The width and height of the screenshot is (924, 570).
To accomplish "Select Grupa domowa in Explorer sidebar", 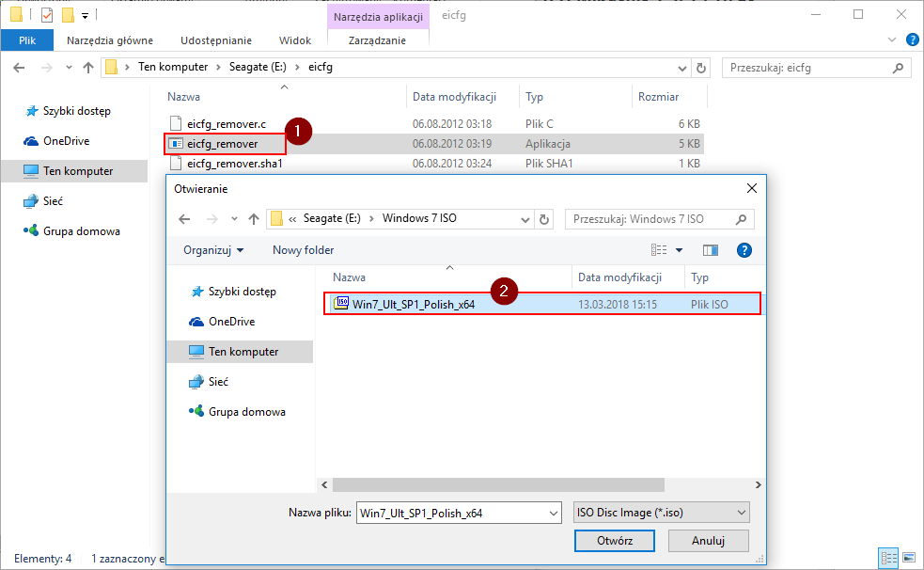I will [x=71, y=231].
